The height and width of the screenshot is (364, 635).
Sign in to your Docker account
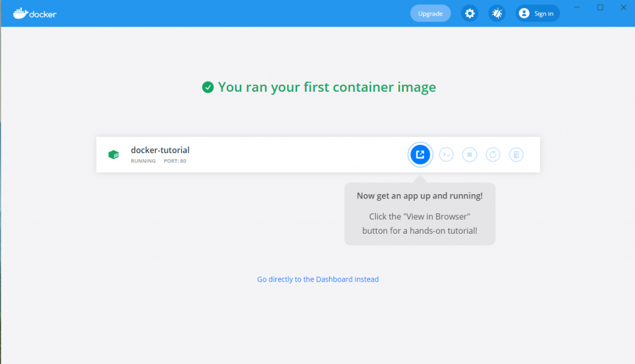[538, 14]
